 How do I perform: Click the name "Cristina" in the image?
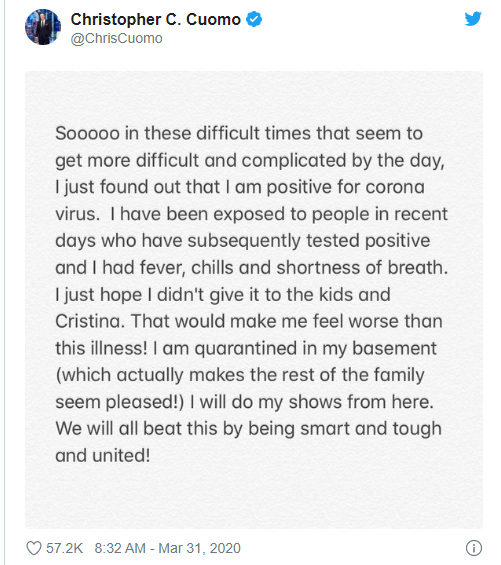(x=89, y=321)
